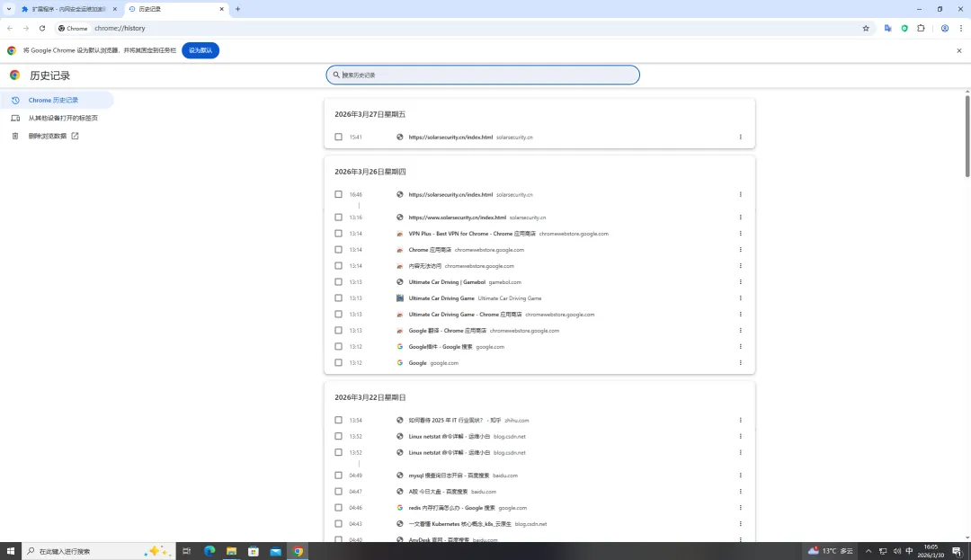This screenshot has height=560, width=971.
Task: Open Ultimate Car Driving | Gamebol link
Action: pos(447,281)
